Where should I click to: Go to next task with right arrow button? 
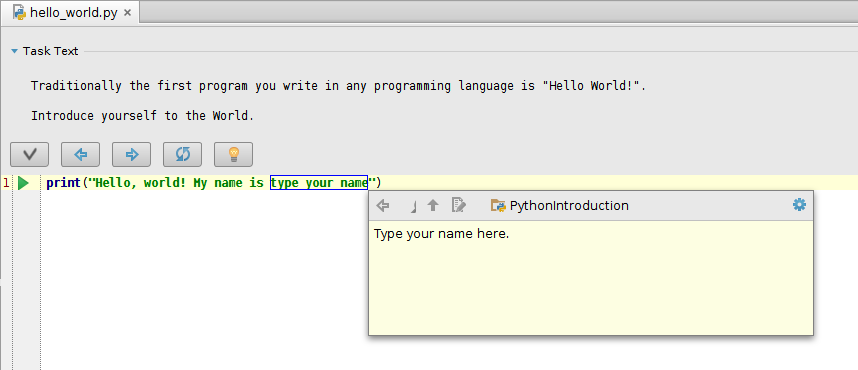click(131, 154)
